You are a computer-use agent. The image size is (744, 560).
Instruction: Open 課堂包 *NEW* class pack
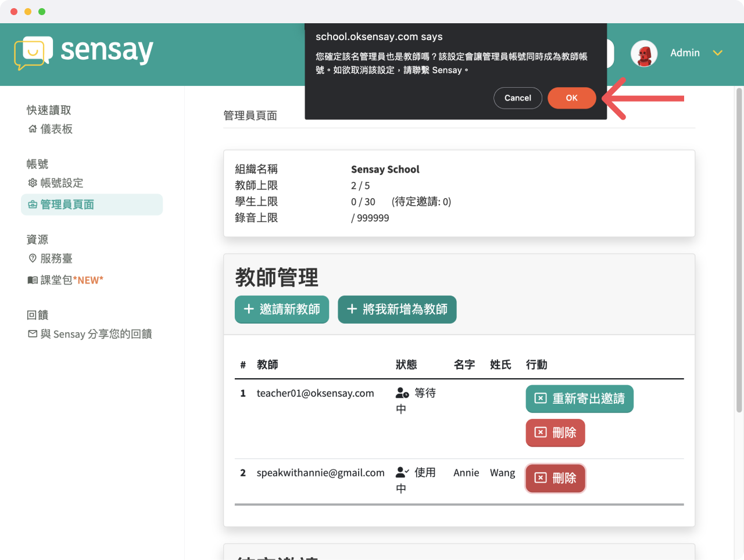[x=71, y=280]
